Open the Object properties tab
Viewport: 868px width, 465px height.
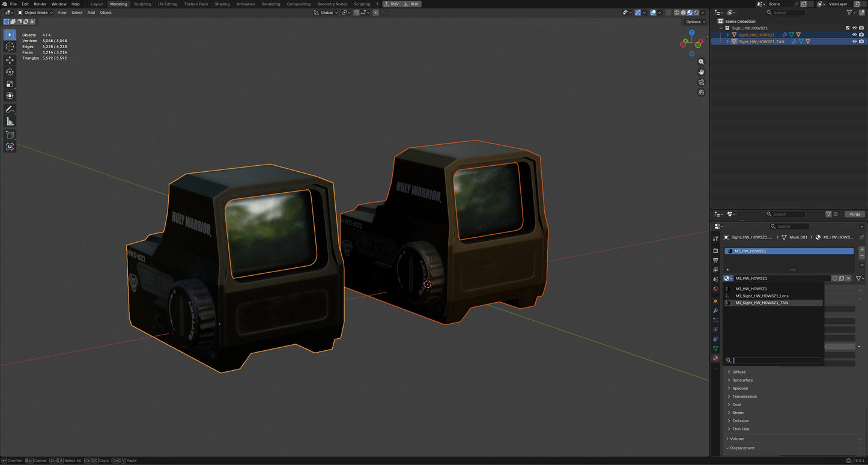pyautogui.click(x=715, y=301)
